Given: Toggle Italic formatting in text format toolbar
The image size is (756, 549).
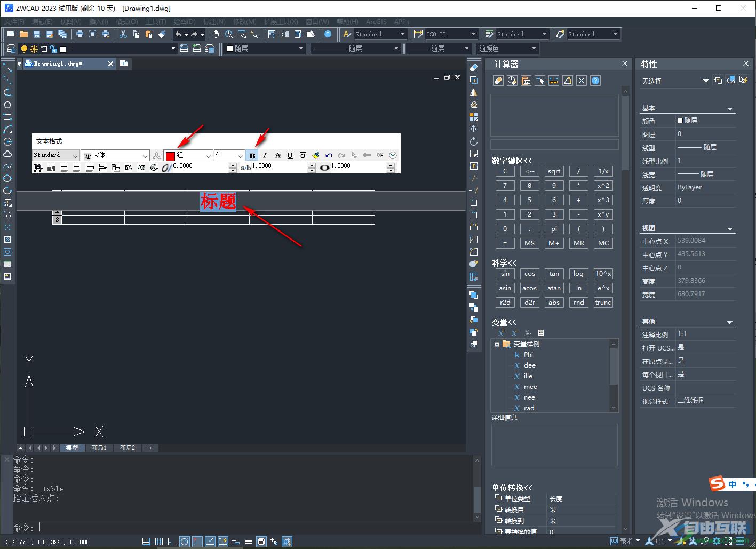Looking at the screenshot, I should [x=265, y=155].
